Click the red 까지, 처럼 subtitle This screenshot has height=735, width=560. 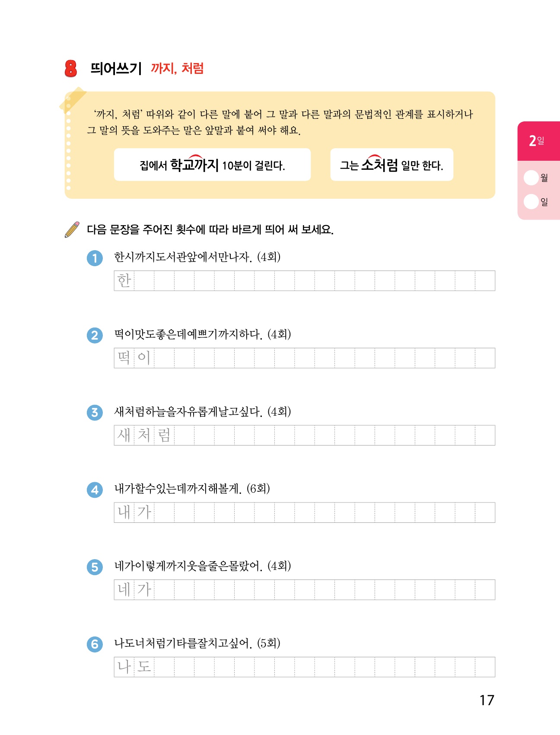coord(177,69)
